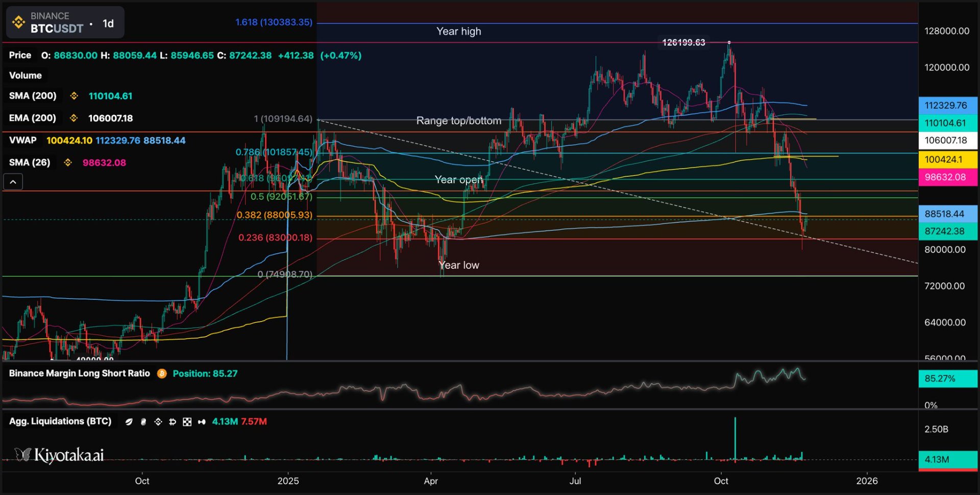980x495 pixels.
Task: Click the 0.5 (92051.67) Fibonacci label
Action: pos(281,197)
